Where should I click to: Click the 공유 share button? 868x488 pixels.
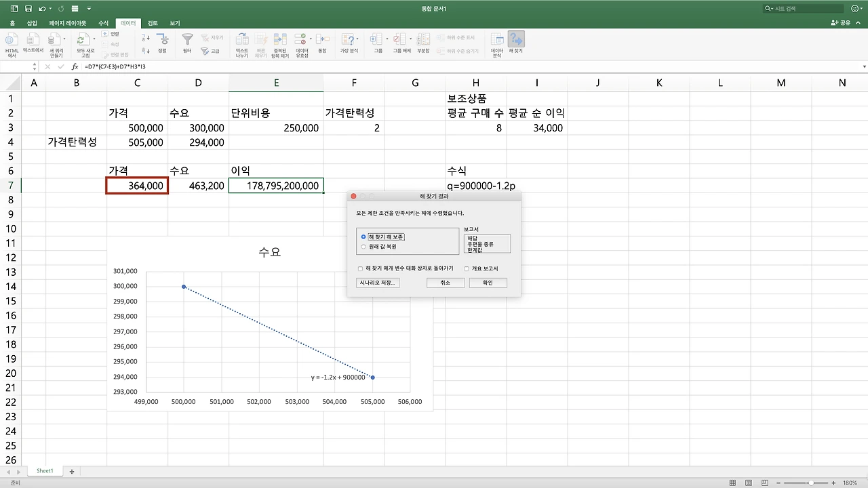tap(841, 22)
